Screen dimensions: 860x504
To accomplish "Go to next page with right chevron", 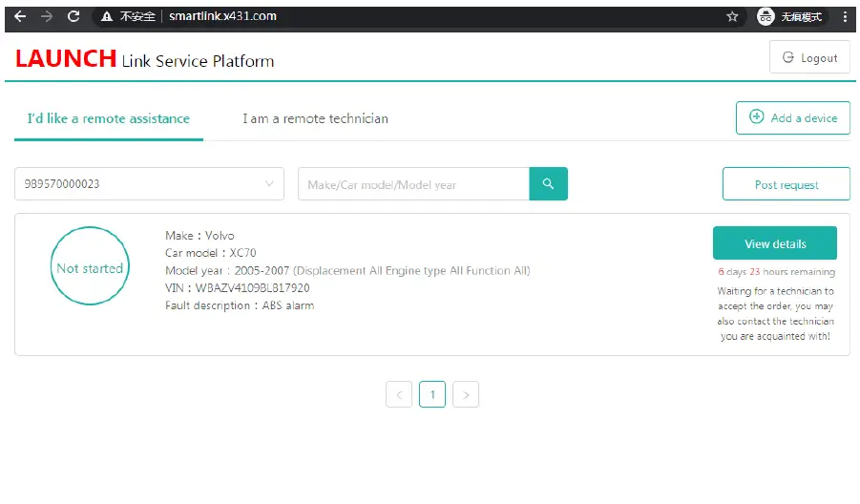I will click(x=466, y=394).
